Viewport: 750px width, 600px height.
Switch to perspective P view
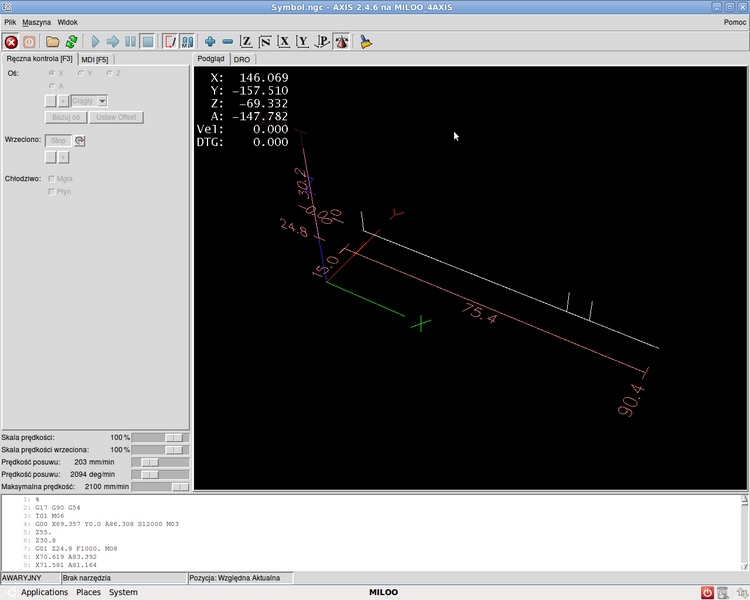coord(322,42)
